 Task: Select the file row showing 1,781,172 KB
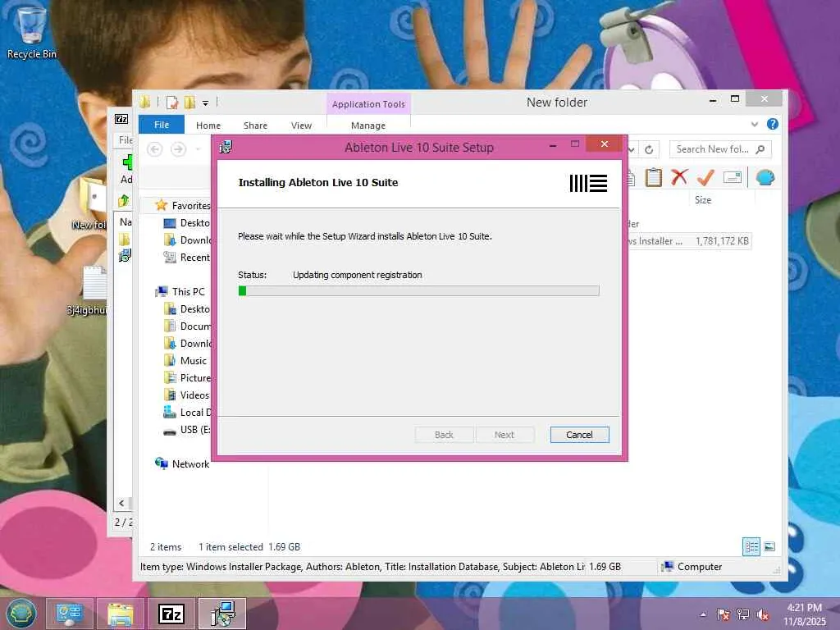tap(689, 241)
